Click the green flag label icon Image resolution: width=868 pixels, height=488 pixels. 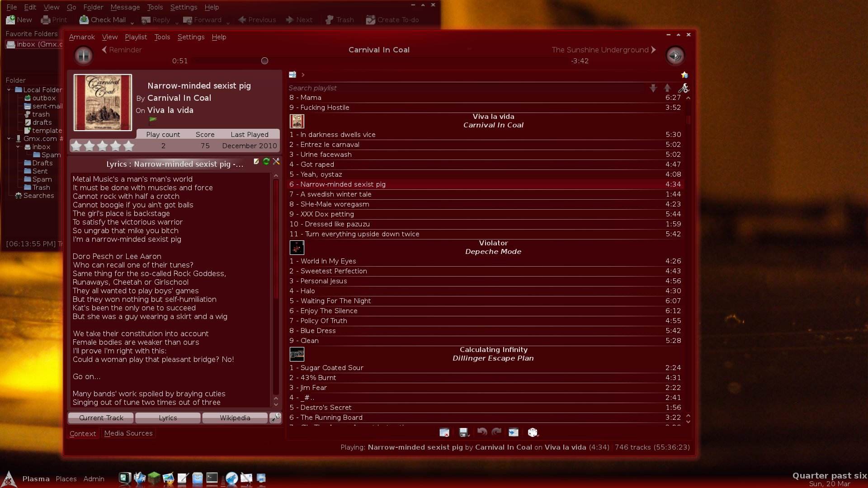click(x=153, y=120)
